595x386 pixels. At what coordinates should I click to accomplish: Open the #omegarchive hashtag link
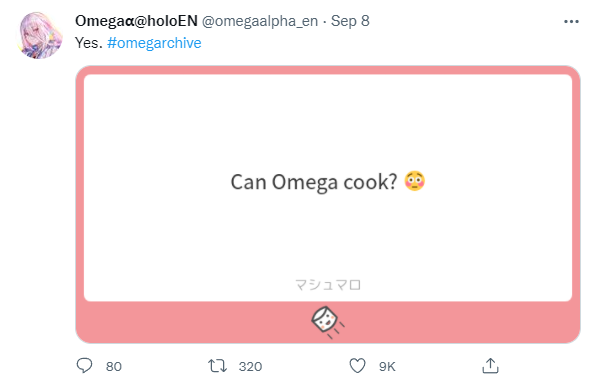(x=154, y=43)
